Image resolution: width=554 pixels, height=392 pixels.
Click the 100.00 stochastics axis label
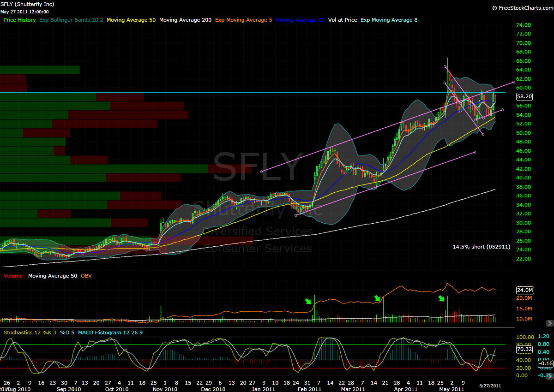(525, 337)
